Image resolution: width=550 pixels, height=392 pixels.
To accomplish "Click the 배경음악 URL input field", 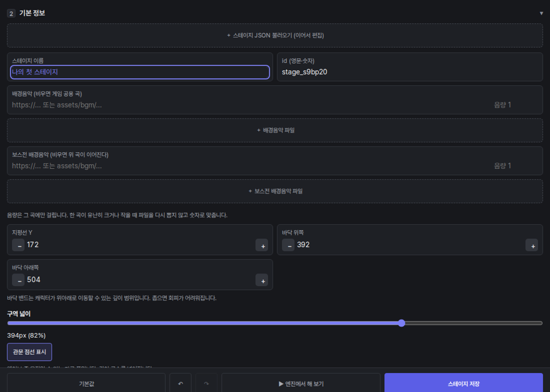I will (x=250, y=105).
